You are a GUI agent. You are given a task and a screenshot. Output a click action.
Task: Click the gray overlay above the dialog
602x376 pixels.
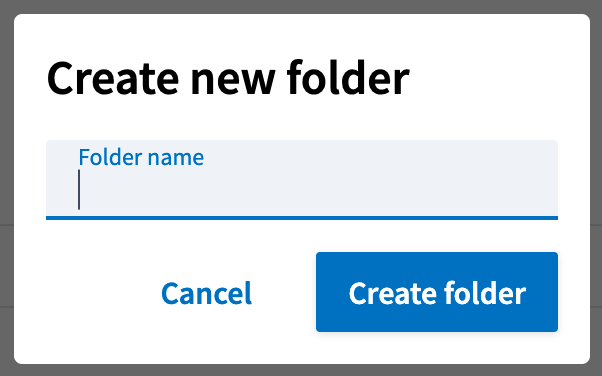tap(301, 6)
